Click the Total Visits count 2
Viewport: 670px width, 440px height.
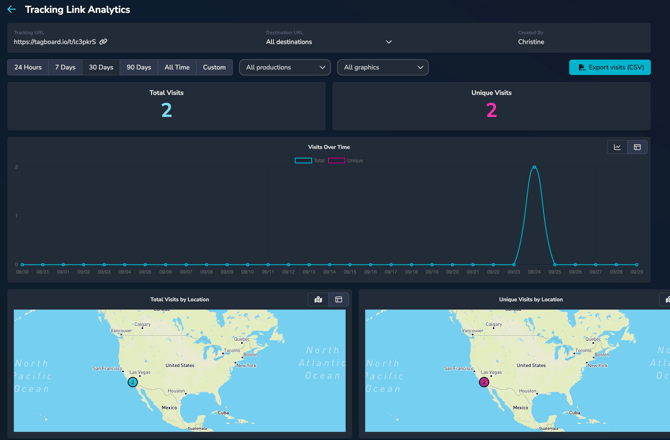167,111
